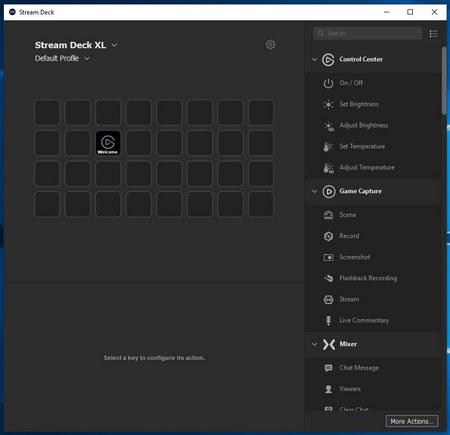This screenshot has width=450, height=435.
Task: Click the Stream Deck title bar icon
Action: tap(12, 12)
